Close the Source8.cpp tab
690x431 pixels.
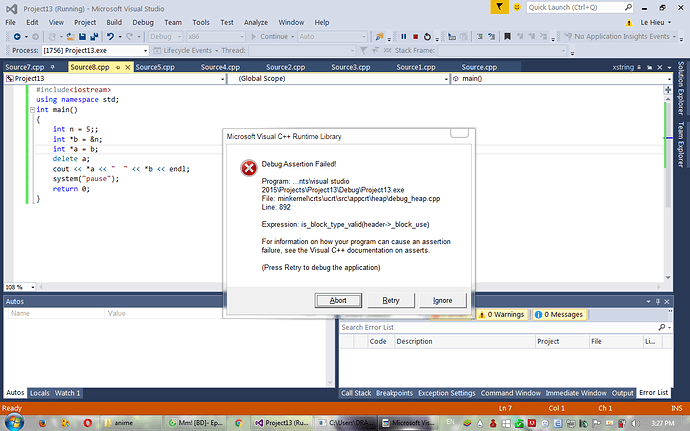pos(127,67)
